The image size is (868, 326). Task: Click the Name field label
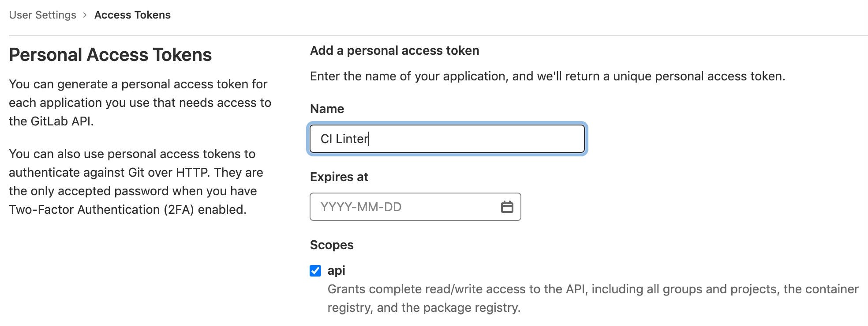click(x=327, y=109)
